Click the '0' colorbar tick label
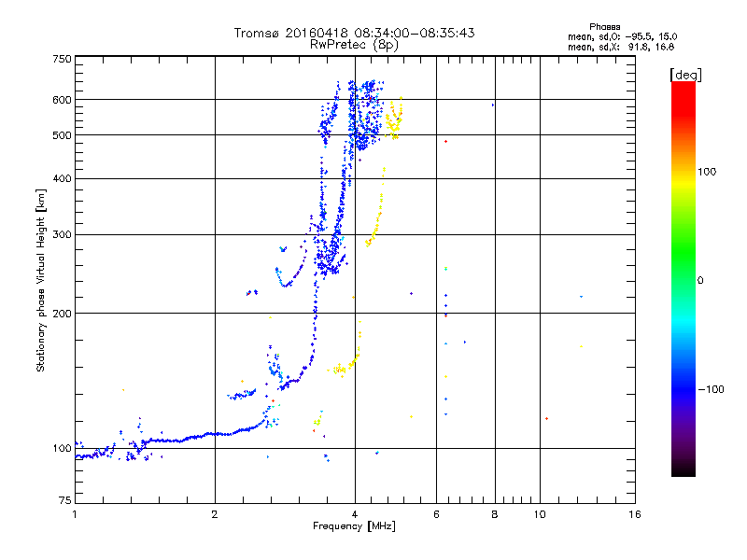The width and height of the screenshot is (747, 560). [700, 281]
